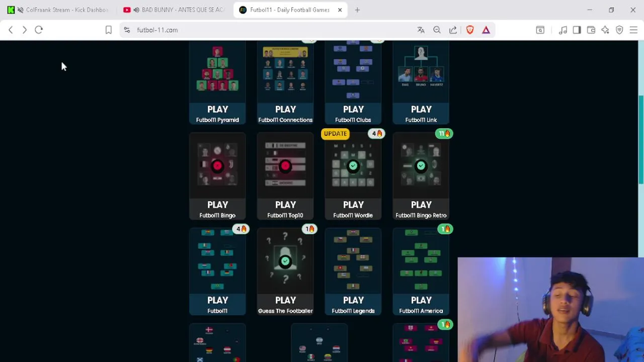Open the middle game card in the bottom row
644x362 pixels.
pos(319,343)
